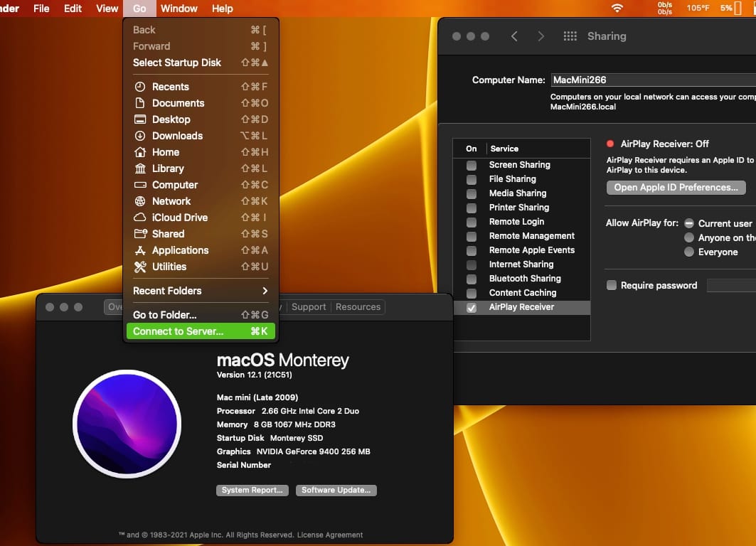Image resolution: width=756 pixels, height=546 pixels.
Task: Go back in Sharing preferences window
Action: 514,36
